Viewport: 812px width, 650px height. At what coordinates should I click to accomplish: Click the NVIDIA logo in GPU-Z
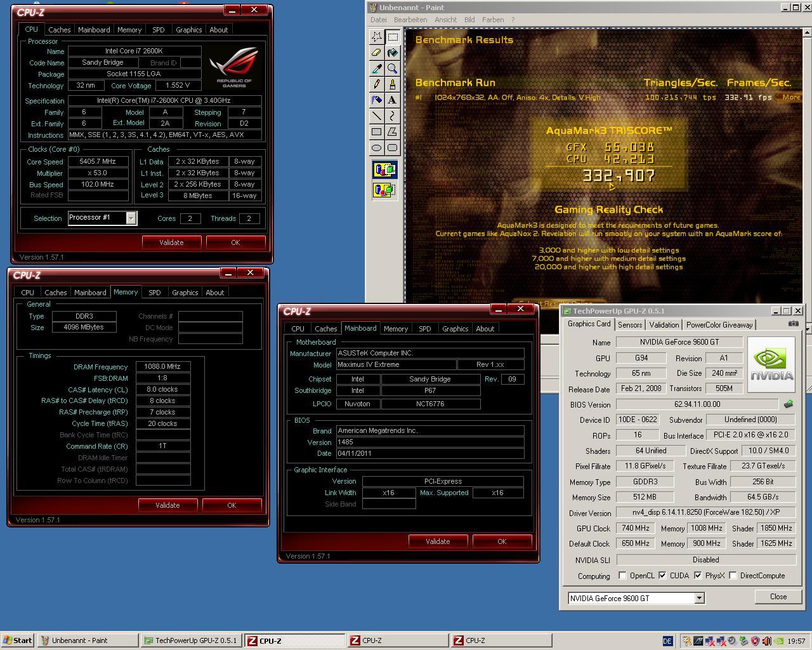point(771,364)
